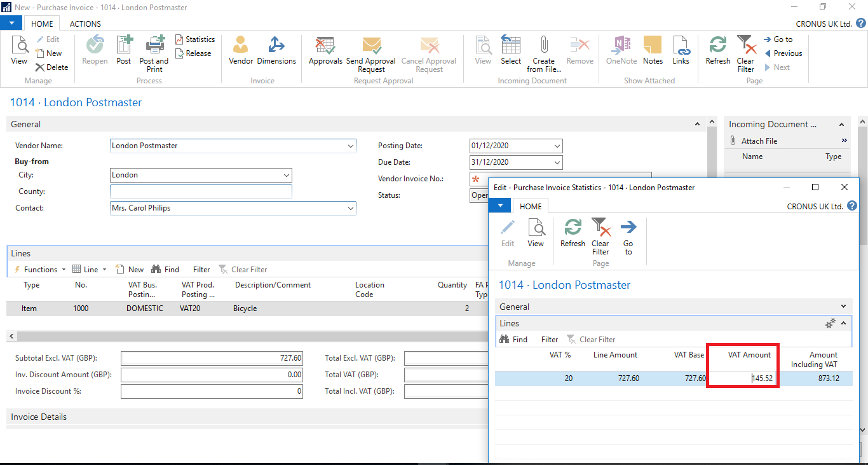Click Release in the Process group
Screen dimensions: 868x465
193,53
